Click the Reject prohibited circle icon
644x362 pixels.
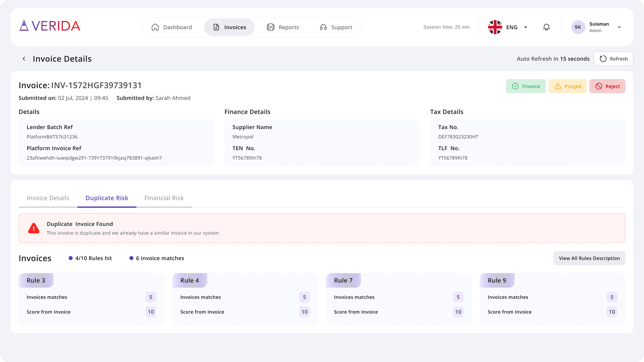point(599,86)
